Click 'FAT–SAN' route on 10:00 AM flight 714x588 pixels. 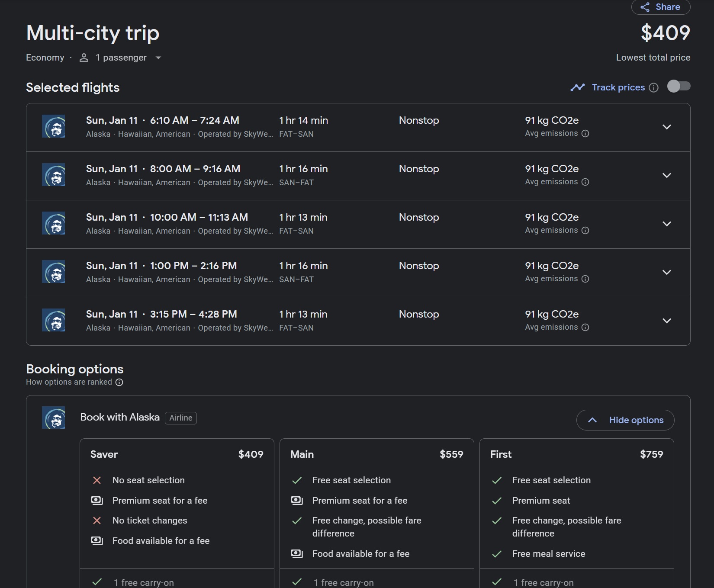(x=296, y=231)
